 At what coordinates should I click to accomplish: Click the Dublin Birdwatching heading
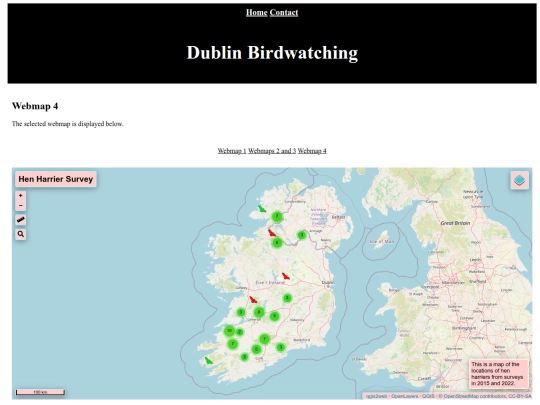tap(272, 53)
